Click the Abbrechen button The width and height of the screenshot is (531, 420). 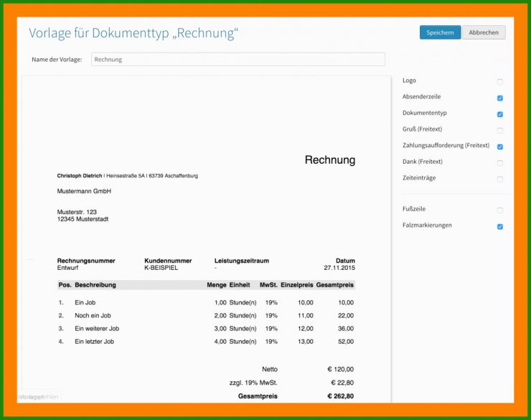pos(484,32)
